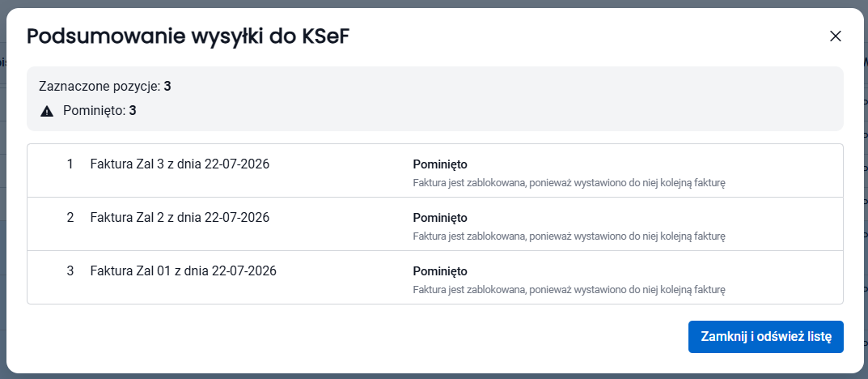The image size is (868, 379).
Task: Click the blocked-invoice reason under Faktura Zal 01
Action: 569,289
